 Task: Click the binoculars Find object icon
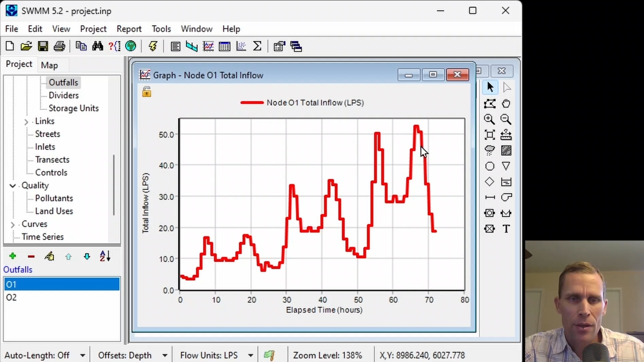click(x=98, y=46)
